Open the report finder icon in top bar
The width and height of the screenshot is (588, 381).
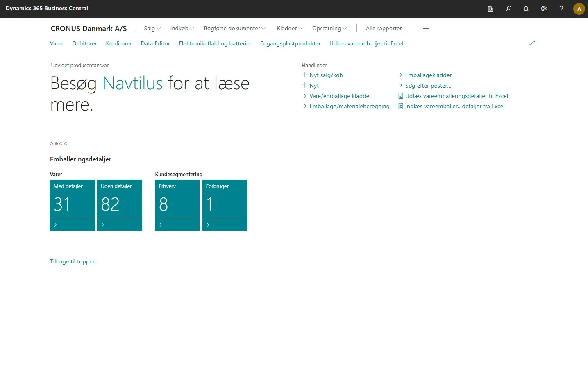click(x=490, y=9)
